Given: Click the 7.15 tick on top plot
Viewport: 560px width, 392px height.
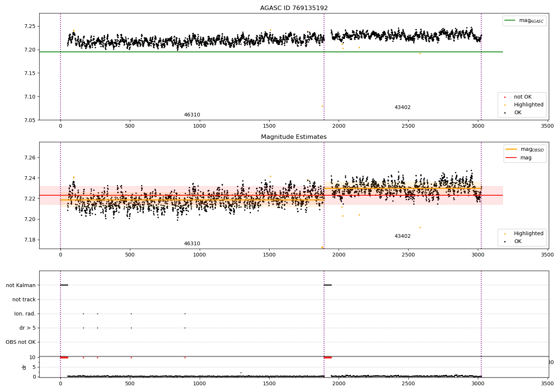Looking at the screenshot, I should click(x=30, y=73).
